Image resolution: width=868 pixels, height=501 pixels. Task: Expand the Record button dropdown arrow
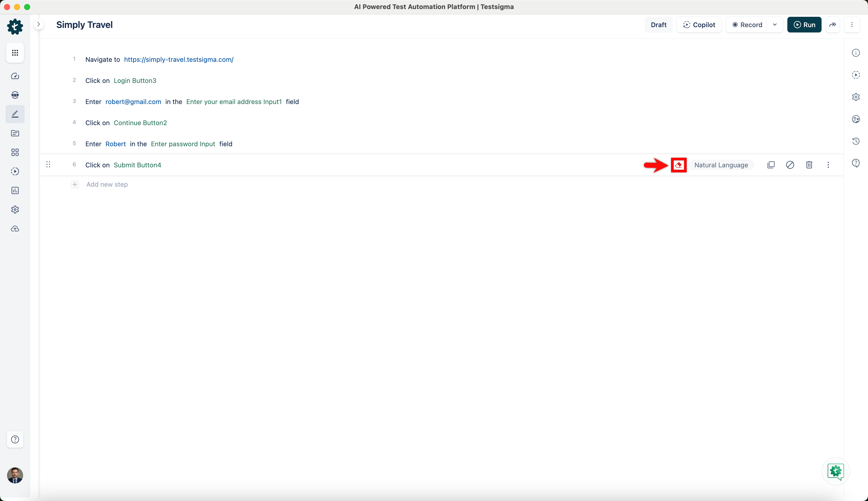pos(775,25)
